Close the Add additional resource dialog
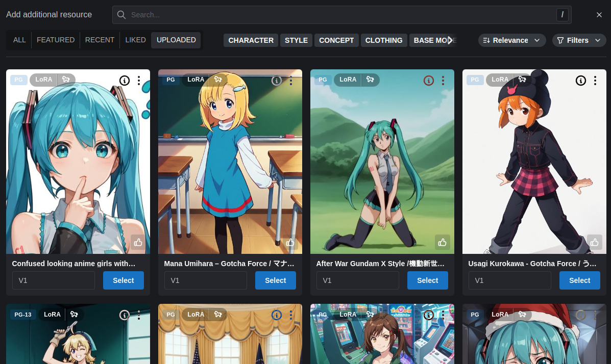 (599, 15)
